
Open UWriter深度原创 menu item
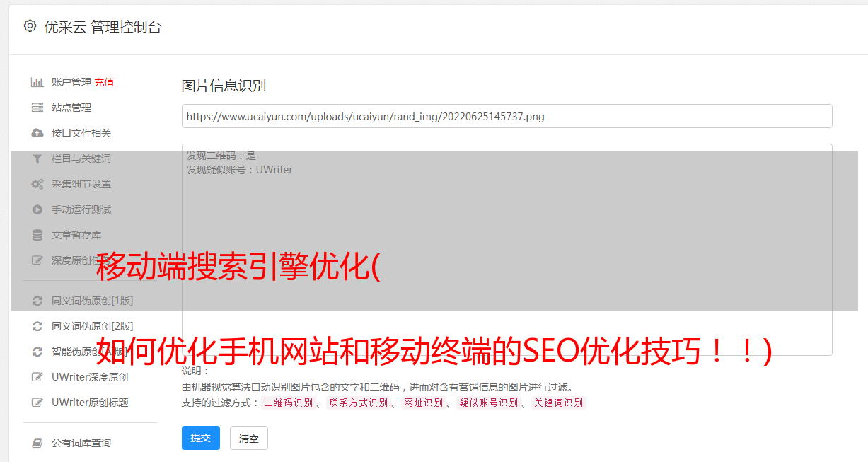pyautogui.click(x=90, y=377)
